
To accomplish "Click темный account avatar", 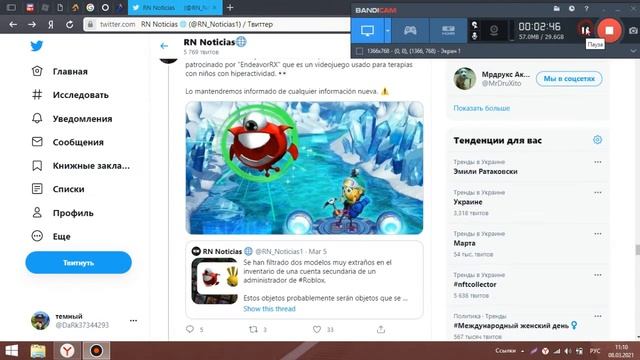I will (40, 320).
